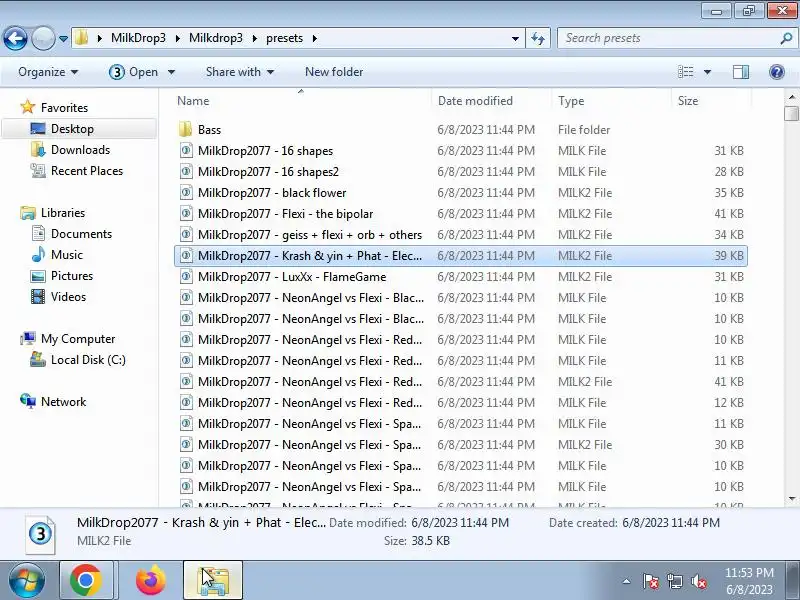
Task: Open Pictures library
Action: click(x=71, y=276)
